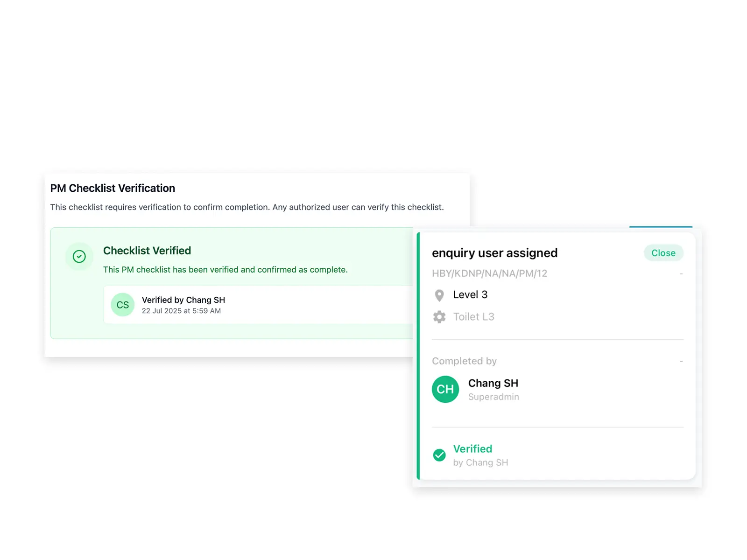Click the green Verified checkmark icon
The width and height of the screenshot is (747, 560).
[x=439, y=455]
